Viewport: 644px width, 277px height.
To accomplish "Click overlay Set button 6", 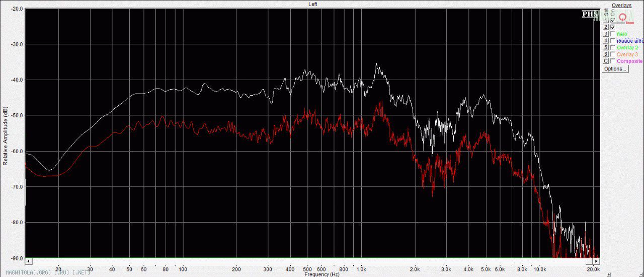I will 606,54.
